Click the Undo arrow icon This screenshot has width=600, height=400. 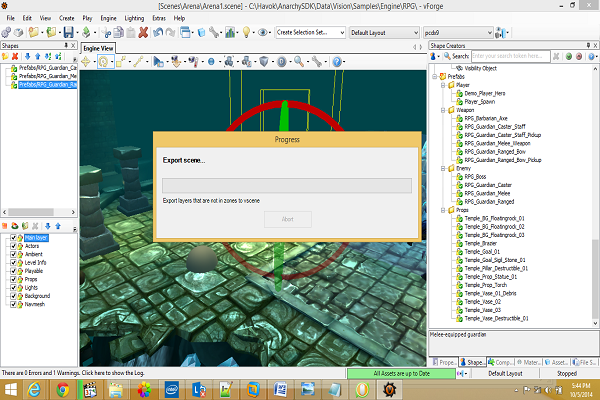point(158,33)
